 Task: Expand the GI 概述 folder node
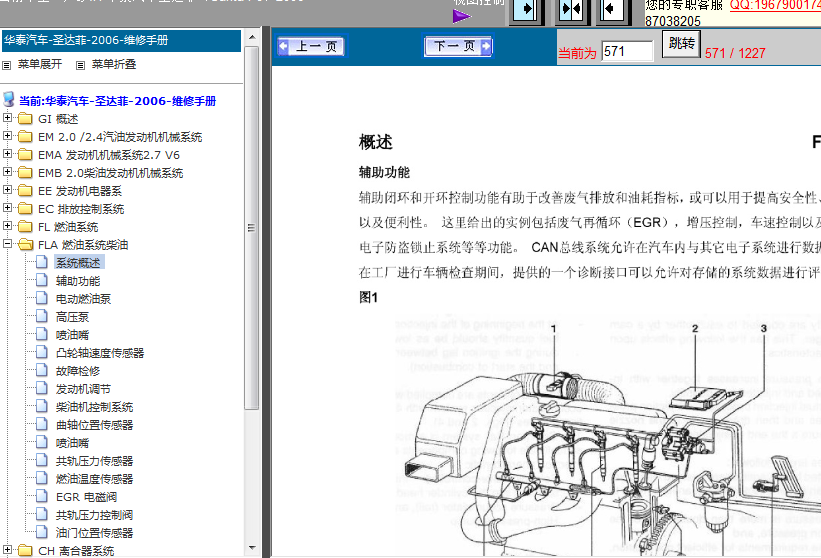pyautogui.click(x=7, y=118)
